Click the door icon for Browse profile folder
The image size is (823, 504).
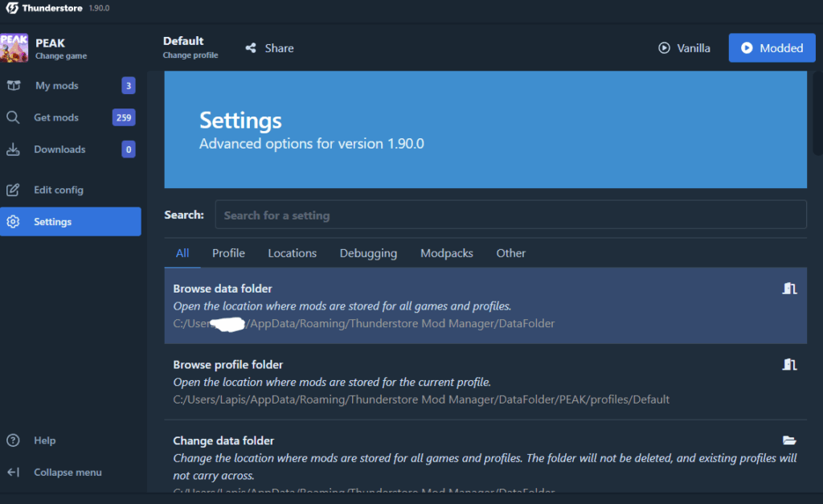click(x=789, y=364)
